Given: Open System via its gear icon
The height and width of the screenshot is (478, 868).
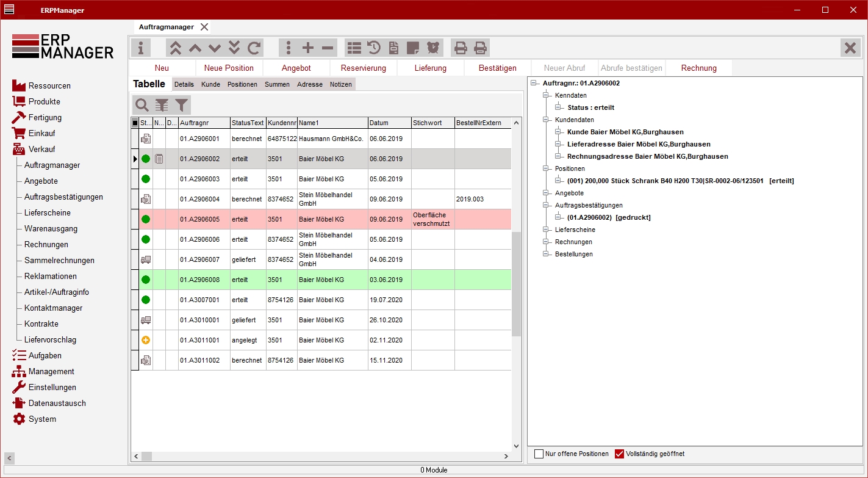Looking at the screenshot, I should (x=18, y=419).
